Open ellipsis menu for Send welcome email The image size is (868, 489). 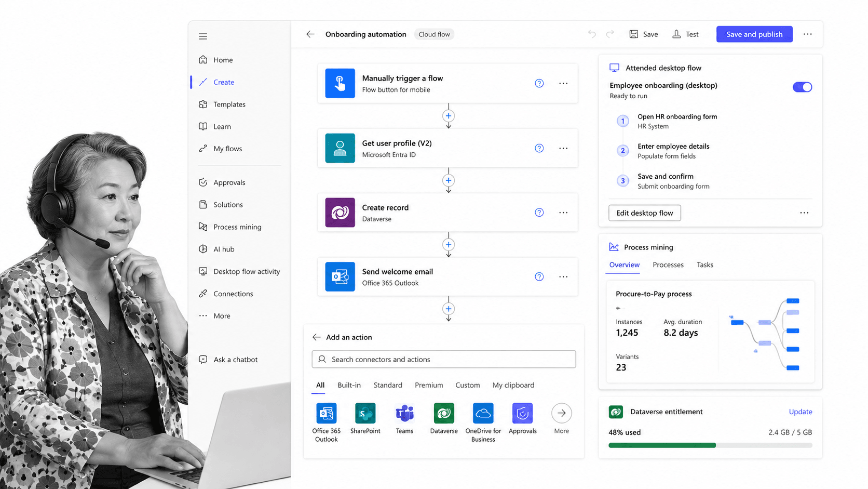(x=563, y=277)
